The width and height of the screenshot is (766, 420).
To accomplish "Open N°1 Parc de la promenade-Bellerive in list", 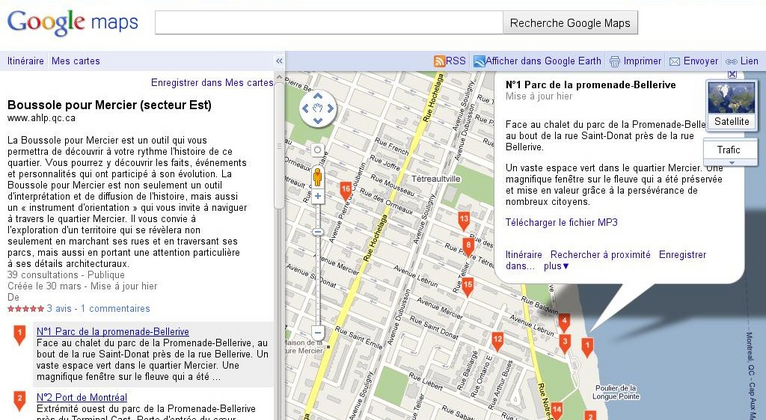I will (x=112, y=332).
